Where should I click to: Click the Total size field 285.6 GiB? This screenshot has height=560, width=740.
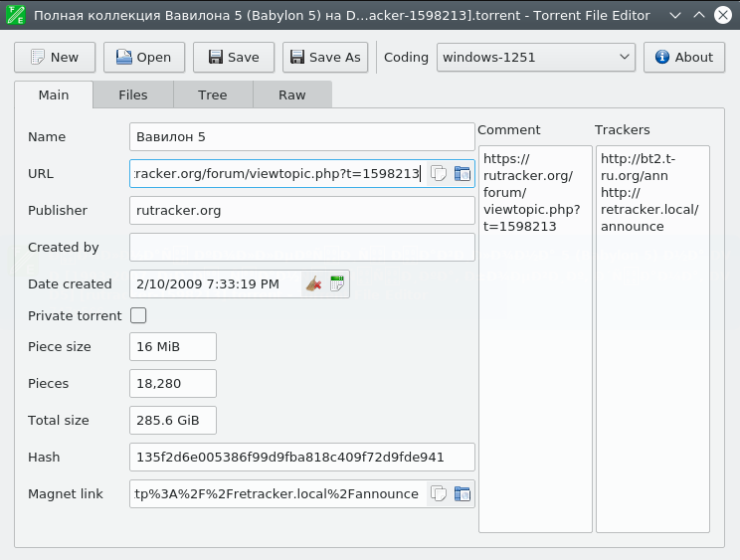[173, 421]
